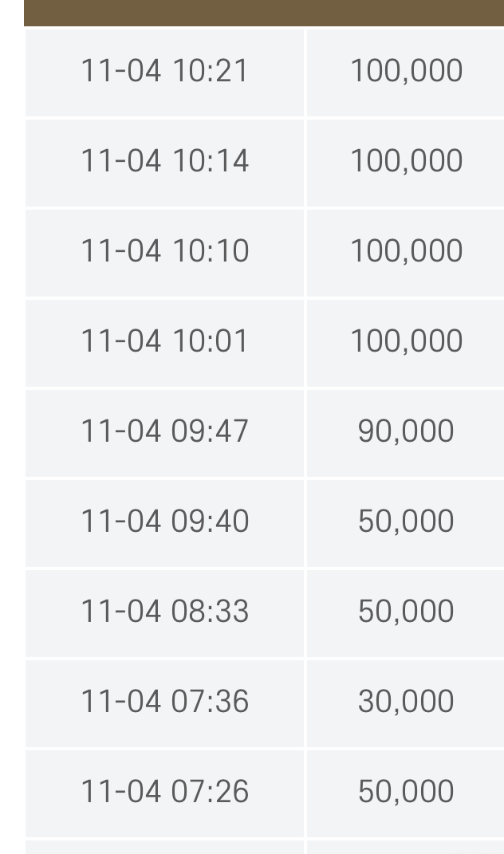The height and width of the screenshot is (854, 504).
Task: Select the 100,000 amount in the 10:21 row
Action: [x=406, y=71]
